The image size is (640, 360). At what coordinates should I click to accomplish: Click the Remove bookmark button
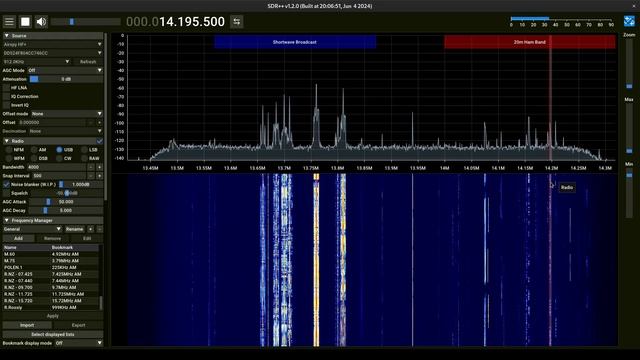pos(52,238)
